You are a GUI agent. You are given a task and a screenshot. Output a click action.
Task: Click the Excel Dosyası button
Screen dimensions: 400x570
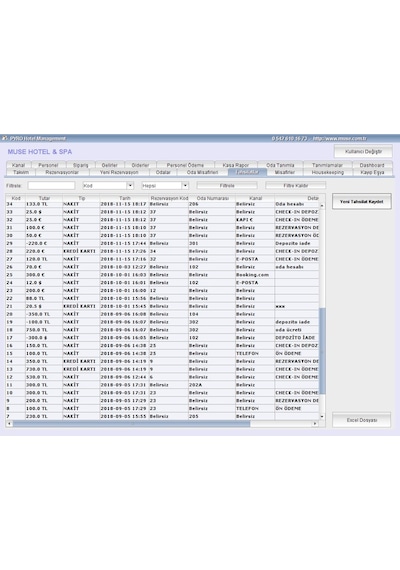(x=361, y=420)
